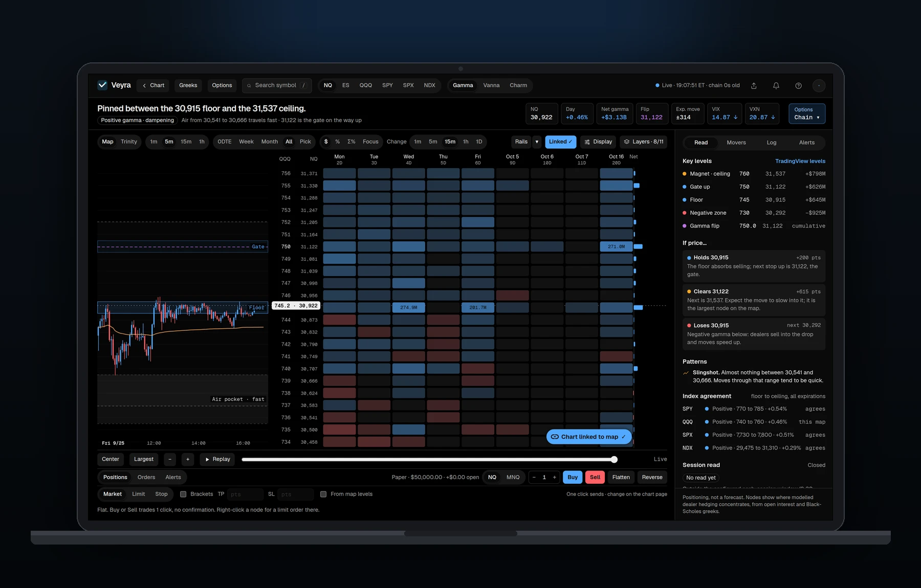Set Change window to 1D
The height and width of the screenshot is (588, 921).
479,142
